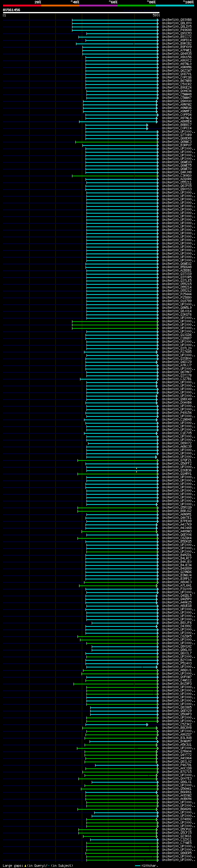Select the UniRef100_A8HME4 row label
The image size is (197, 868).
coord(177,121)
